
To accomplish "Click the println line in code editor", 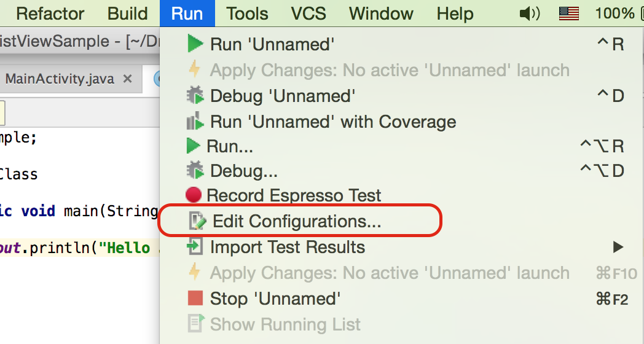I will [79, 248].
